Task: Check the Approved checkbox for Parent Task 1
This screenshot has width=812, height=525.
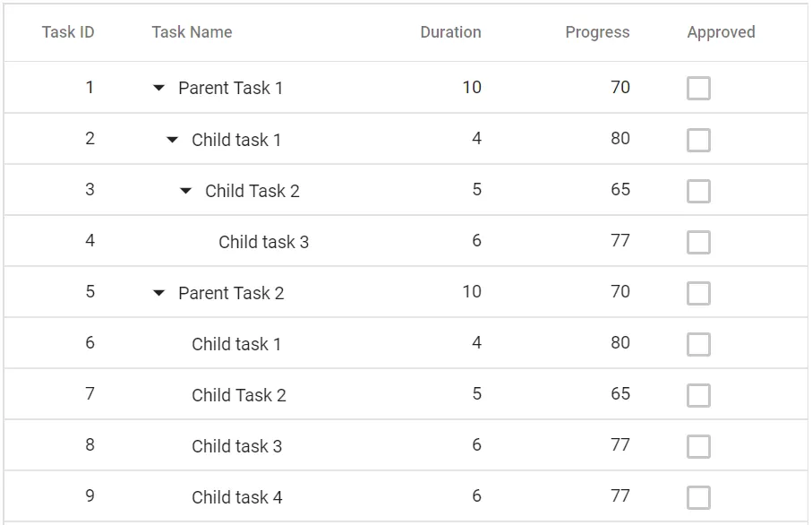Action: point(697,88)
